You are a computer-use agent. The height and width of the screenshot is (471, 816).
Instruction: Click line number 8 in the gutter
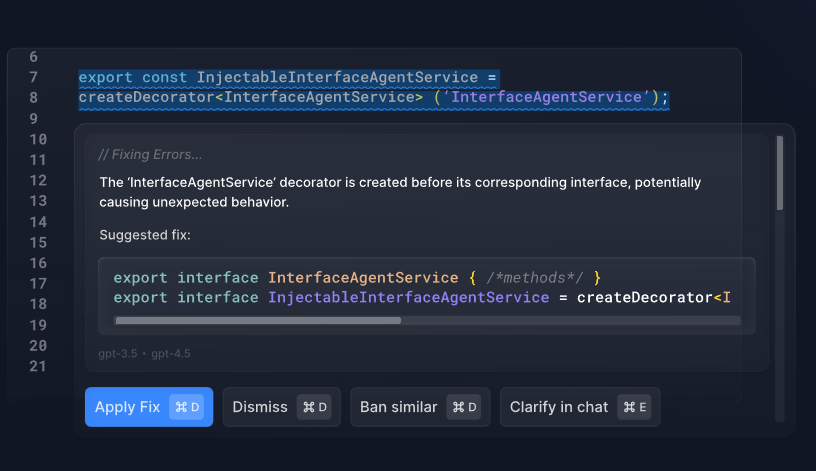(34, 97)
